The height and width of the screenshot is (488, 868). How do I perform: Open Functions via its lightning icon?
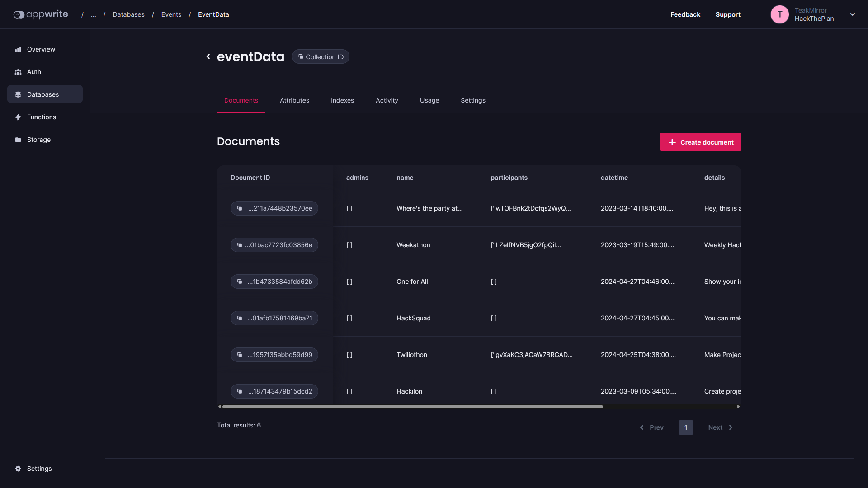click(x=18, y=117)
